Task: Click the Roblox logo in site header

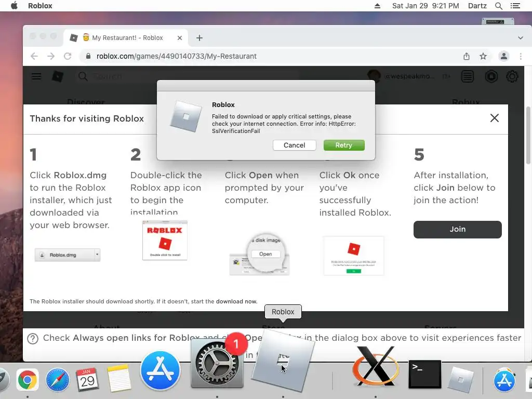Action: click(x=58, y=76)
